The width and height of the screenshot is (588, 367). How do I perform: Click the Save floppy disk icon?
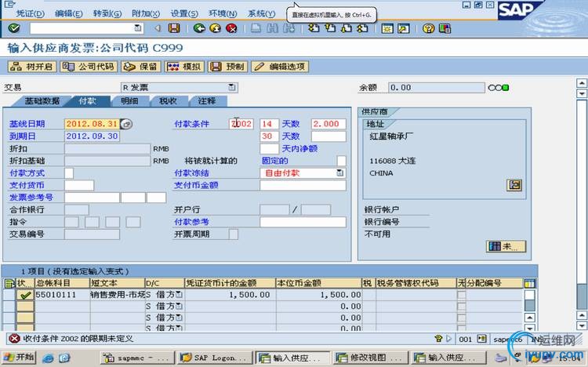[173, 28]
